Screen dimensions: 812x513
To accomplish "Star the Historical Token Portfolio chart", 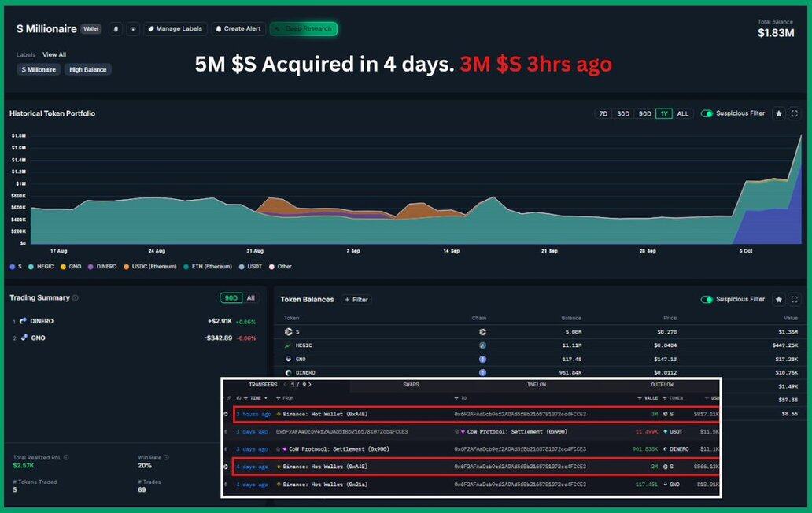I will (x=778, y=114).
